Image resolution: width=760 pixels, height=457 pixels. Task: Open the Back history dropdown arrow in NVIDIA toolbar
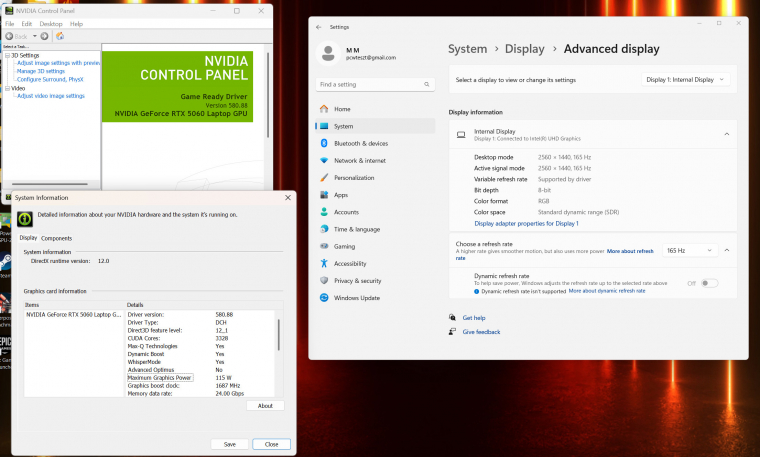point(34,36)
